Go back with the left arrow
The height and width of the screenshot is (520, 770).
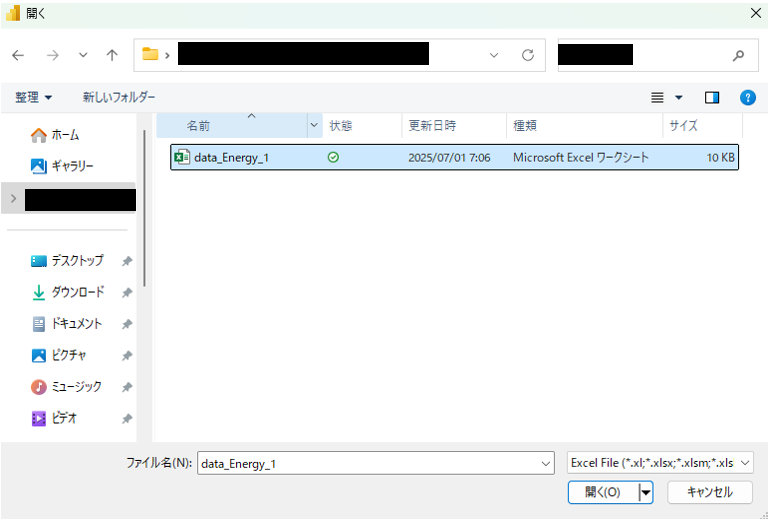click(18, 55)
